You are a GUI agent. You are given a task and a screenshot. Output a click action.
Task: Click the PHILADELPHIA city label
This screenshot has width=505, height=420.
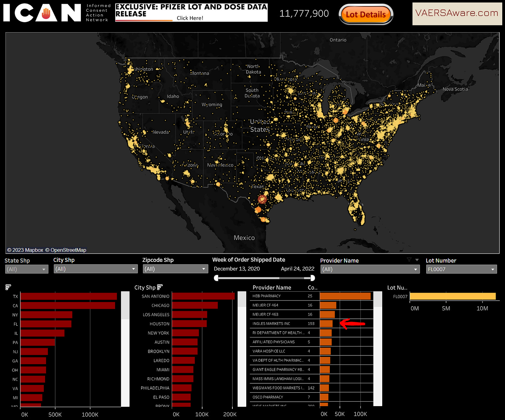click(x=155, y=388)
